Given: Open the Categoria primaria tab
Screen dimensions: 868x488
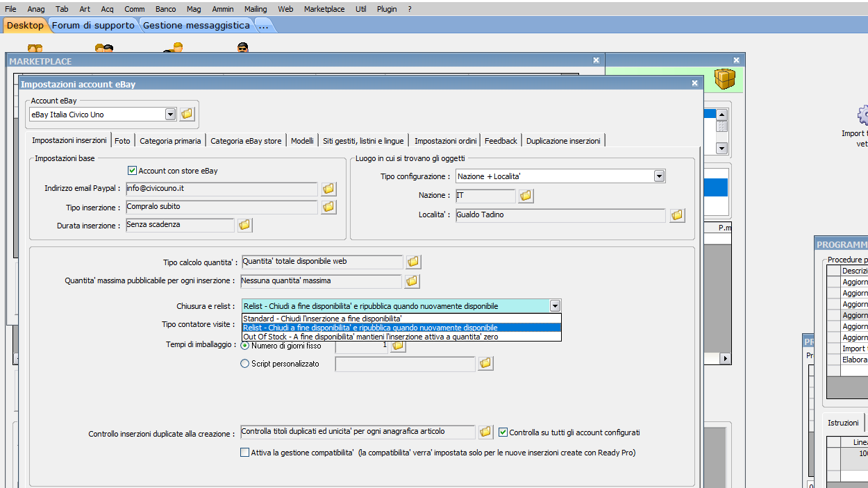Looking at the screenshot, I should [170, 141].
